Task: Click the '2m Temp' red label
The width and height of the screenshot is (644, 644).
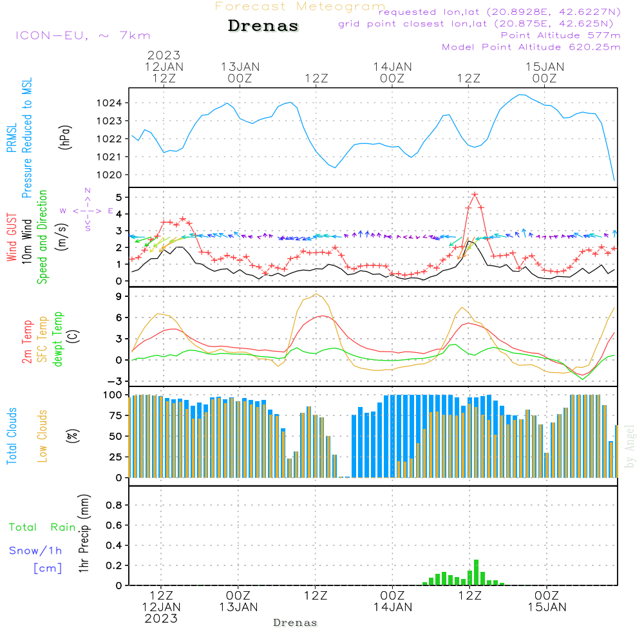Action: [x=27, y=342]
